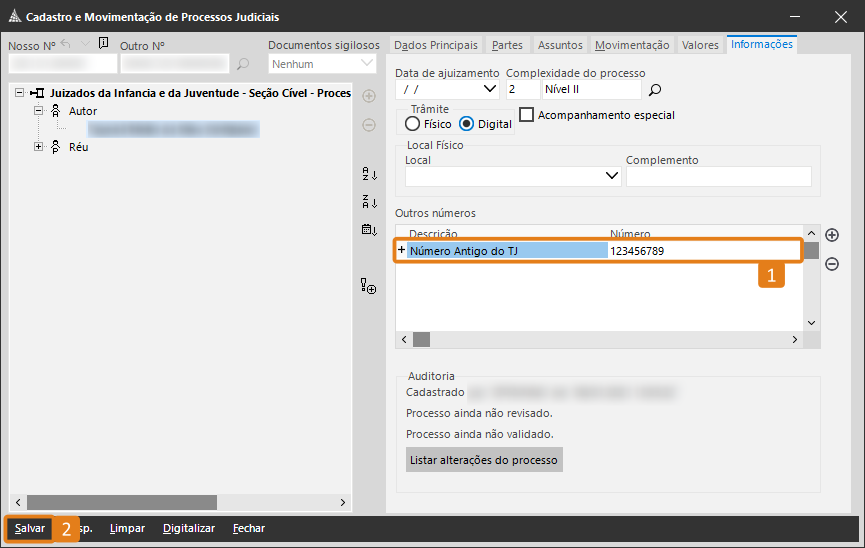Open the Movimentação tab
The height and width of the screenshot is (548, 865).
631,45
